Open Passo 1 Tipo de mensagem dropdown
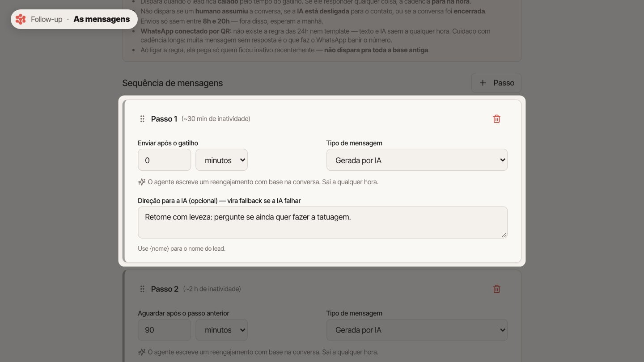The image size is (644, 362). point(417,160)
